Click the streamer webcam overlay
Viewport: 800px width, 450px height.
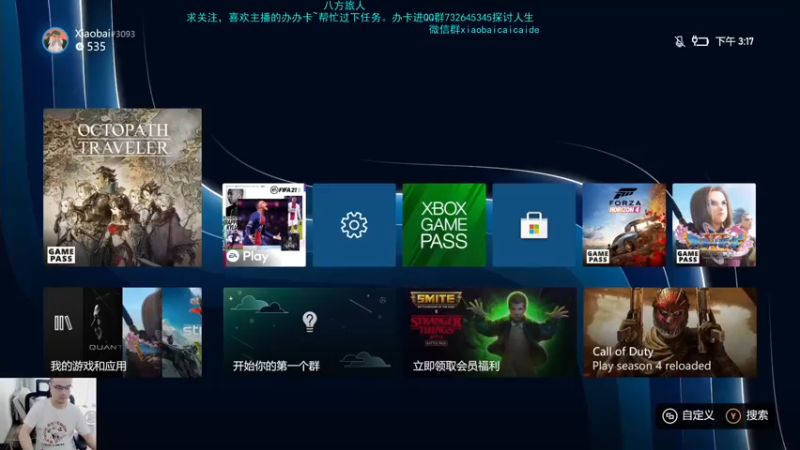tap(48, 414)
